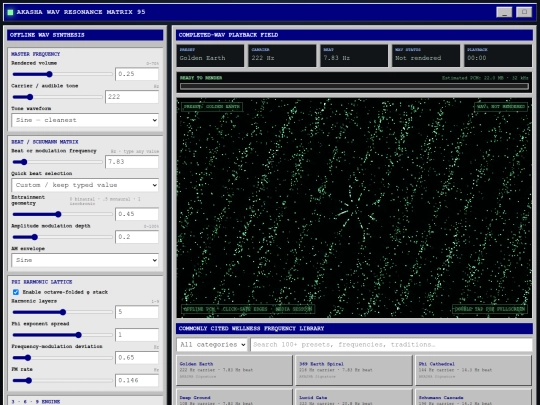Image resolution: width=540 pixels, height=405 pixels.
Task: Click the FM rate slider
Action: pos(63,381)
